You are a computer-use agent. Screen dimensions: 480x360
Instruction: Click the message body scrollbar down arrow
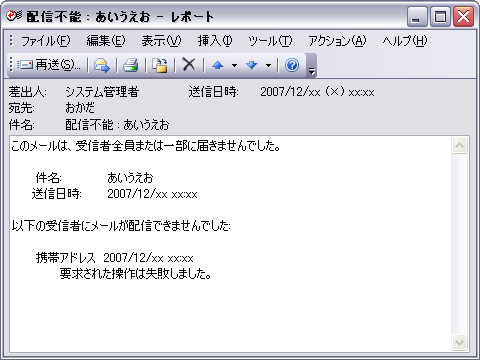click(x=460, y=342)
